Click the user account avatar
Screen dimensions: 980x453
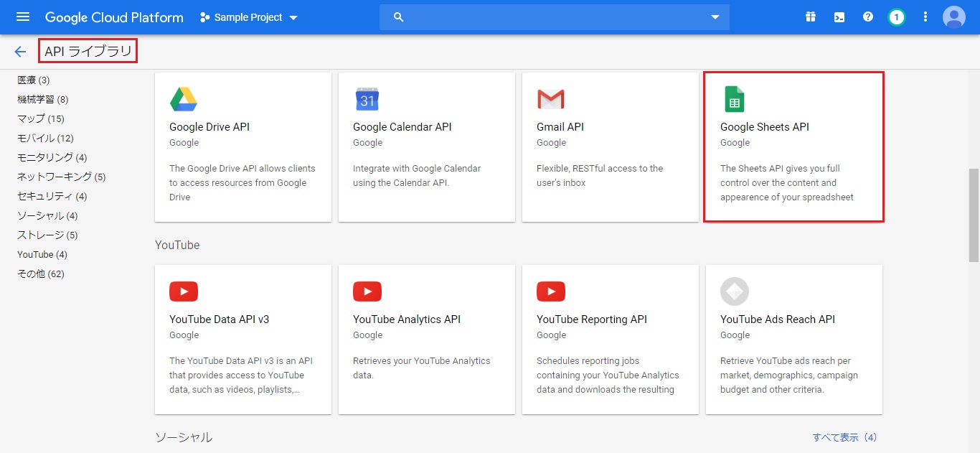tap(953, 17)
